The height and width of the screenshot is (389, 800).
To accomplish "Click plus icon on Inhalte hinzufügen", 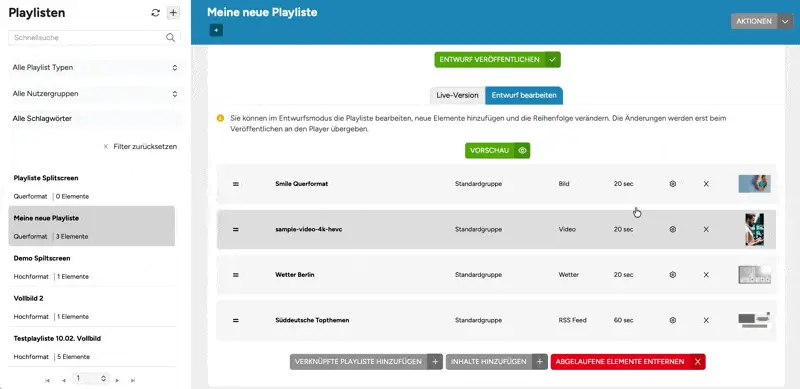I will pyautogui.click(x=540, y=361).
